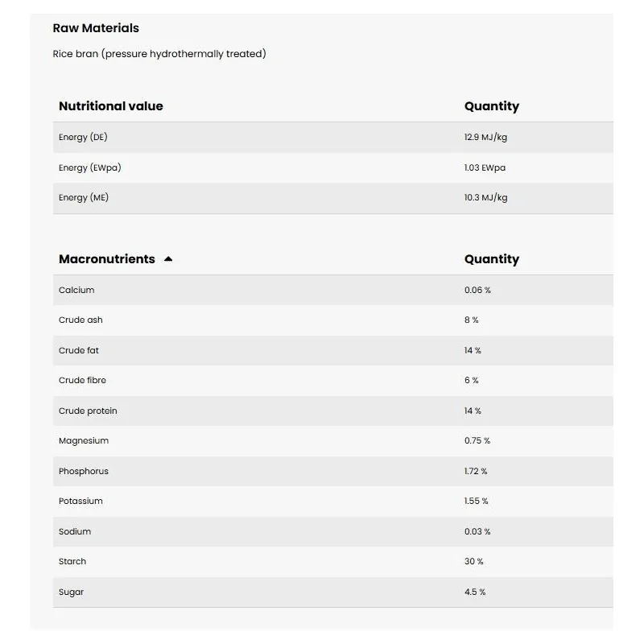Click the Crude fat row label
Viewport: 644px width, 644px height.
(79, 350)
